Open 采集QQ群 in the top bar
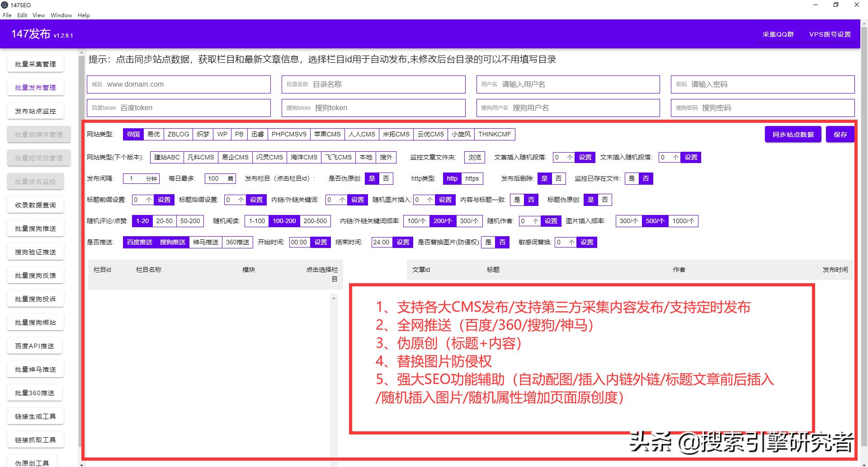Screen dimensions: 868x467 (778, 34)
